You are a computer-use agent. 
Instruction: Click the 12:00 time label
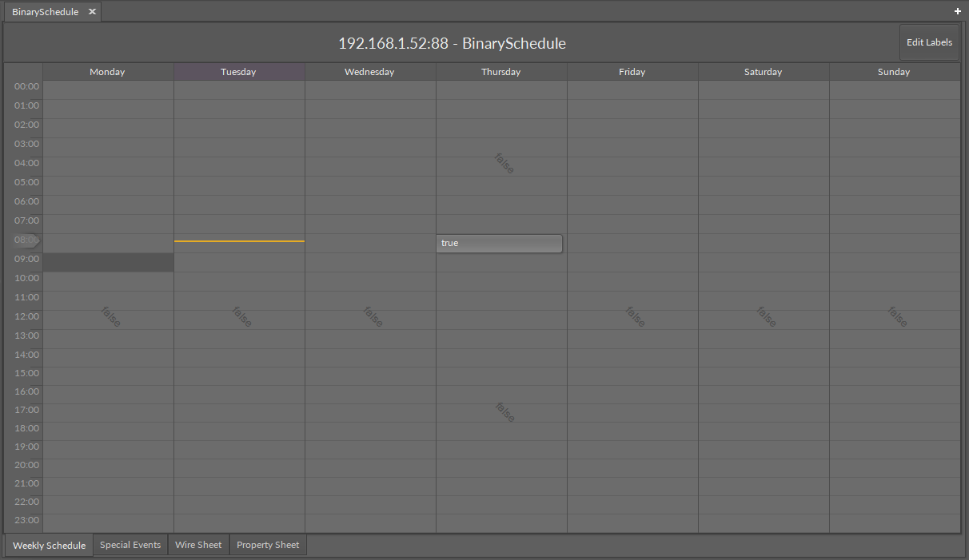pyautogui.click(x=26, y=316)
